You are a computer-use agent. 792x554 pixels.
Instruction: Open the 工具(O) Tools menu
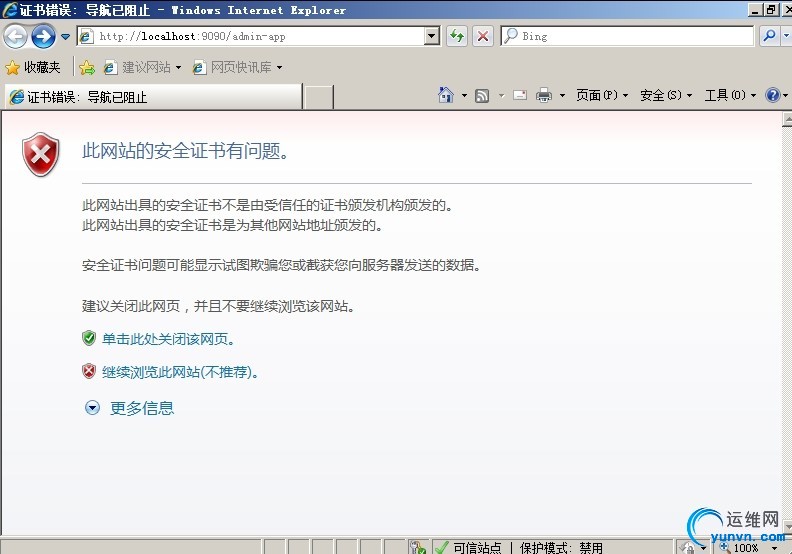pyautogui.click(x=730, y=95)
